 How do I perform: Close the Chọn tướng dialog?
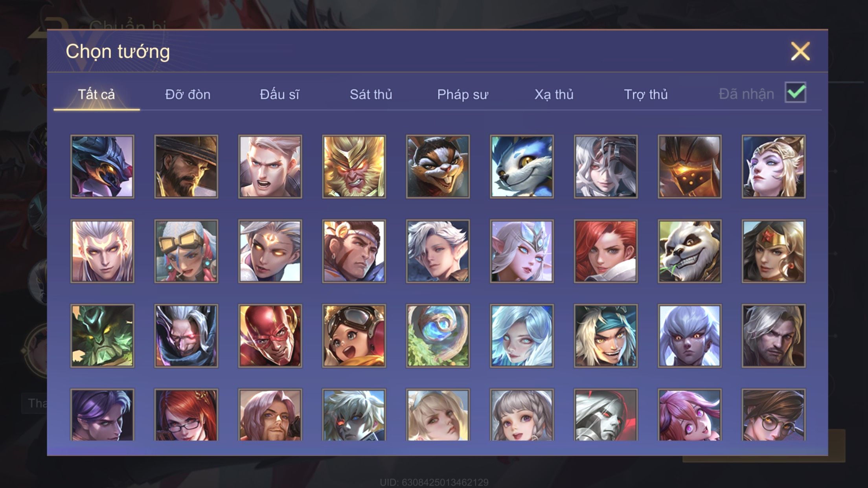pos(800,51)
